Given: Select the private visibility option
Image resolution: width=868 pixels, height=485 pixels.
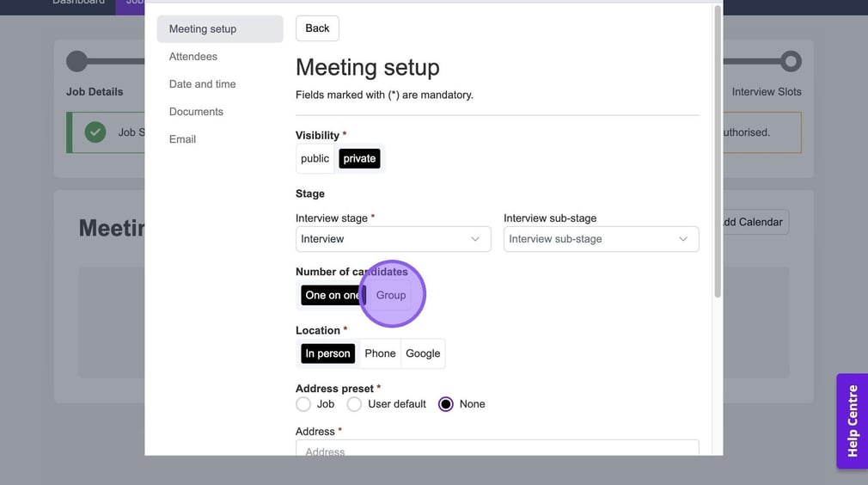Looking at the screenshot, I should tap(359, 158).
